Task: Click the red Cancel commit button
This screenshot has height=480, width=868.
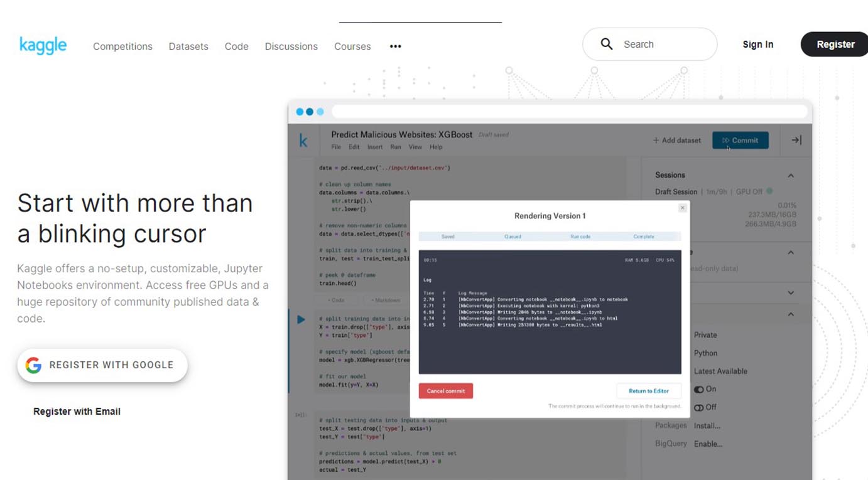Action: (446, 391)
